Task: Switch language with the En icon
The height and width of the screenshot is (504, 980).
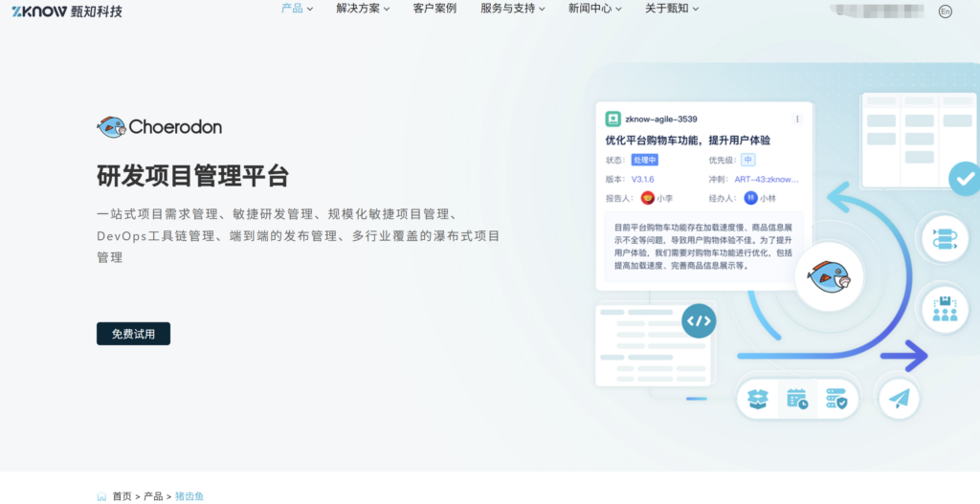Action: pos(945,11)
